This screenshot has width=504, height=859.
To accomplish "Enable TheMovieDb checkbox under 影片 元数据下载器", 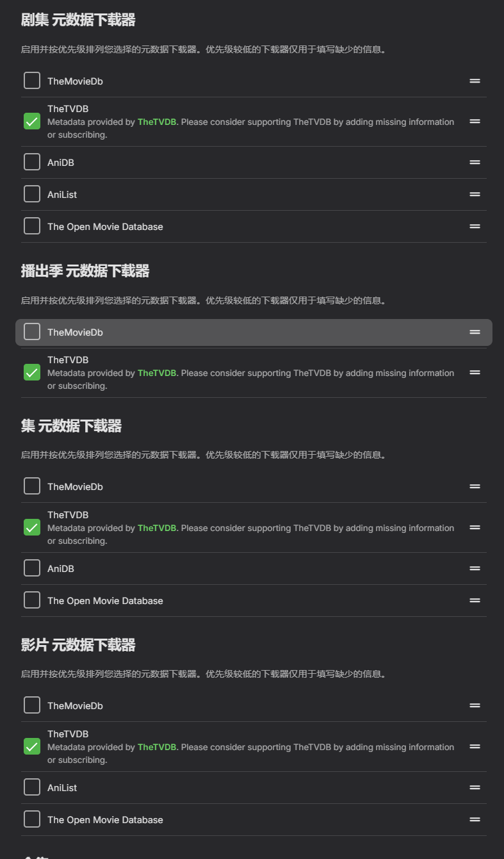I will [x=32, y=705].
